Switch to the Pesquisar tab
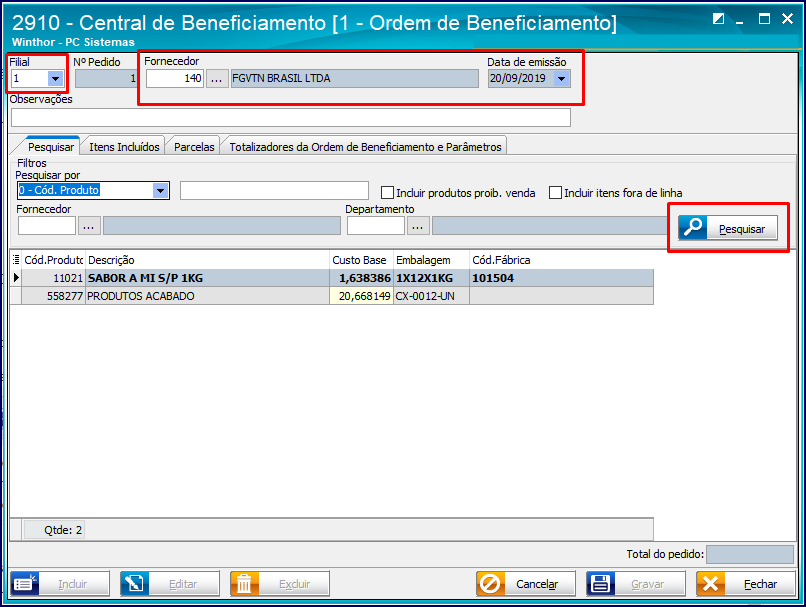Image resolution: width=806 pixels, height=607 pixels. click(x=51, y=147)
